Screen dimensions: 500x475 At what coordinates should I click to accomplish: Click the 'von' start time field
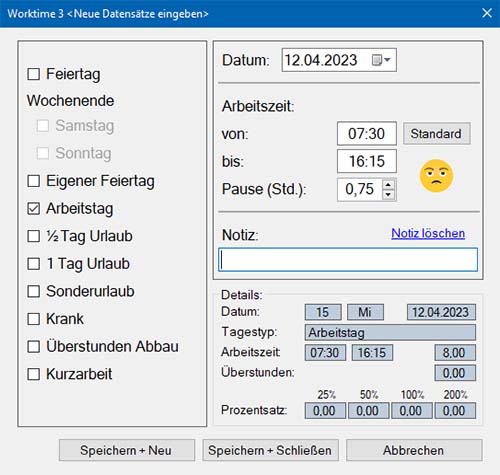pos(367,134)
